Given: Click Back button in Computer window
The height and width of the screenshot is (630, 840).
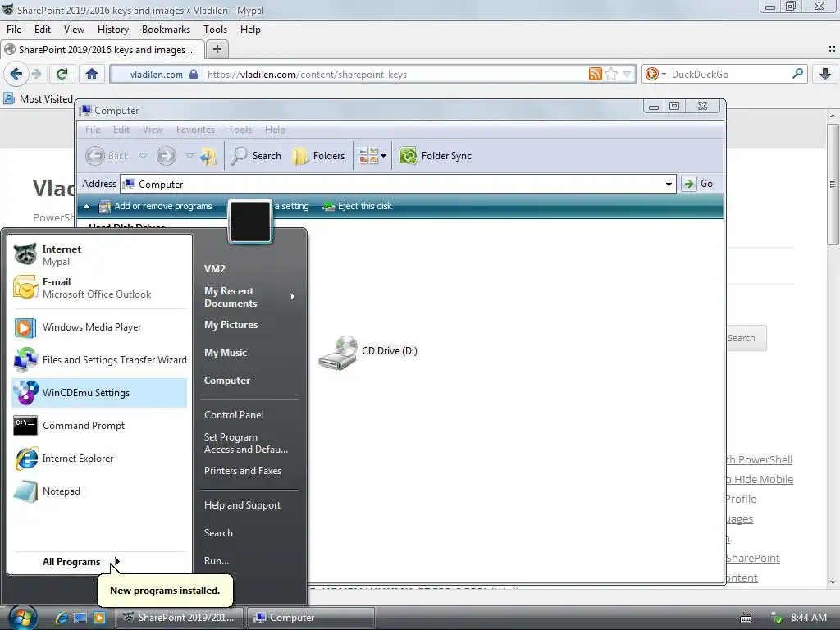Looking at the screenshot, I should coord(107,156).
